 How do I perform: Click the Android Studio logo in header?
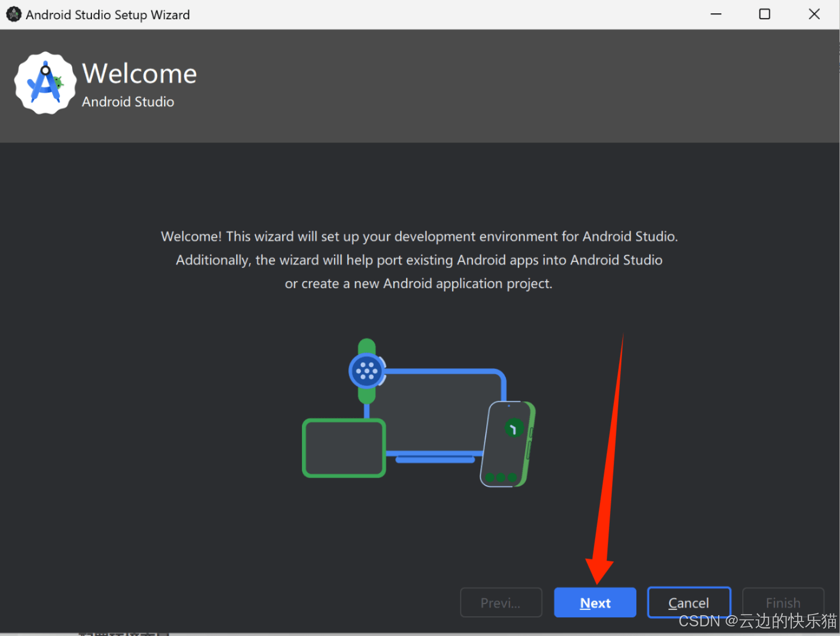(x=45, y=83)
